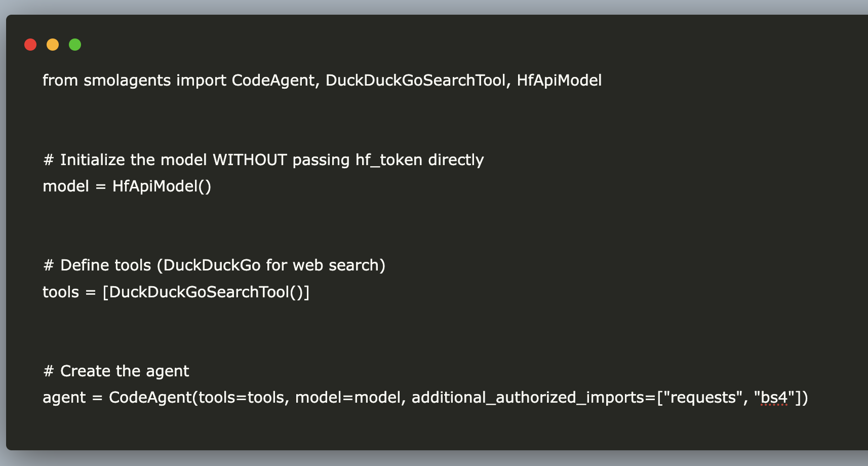868x466 pixels.
Task: Click "DuckDuckGoSearchTool" in the import statement
Action: tap(415, 81)
